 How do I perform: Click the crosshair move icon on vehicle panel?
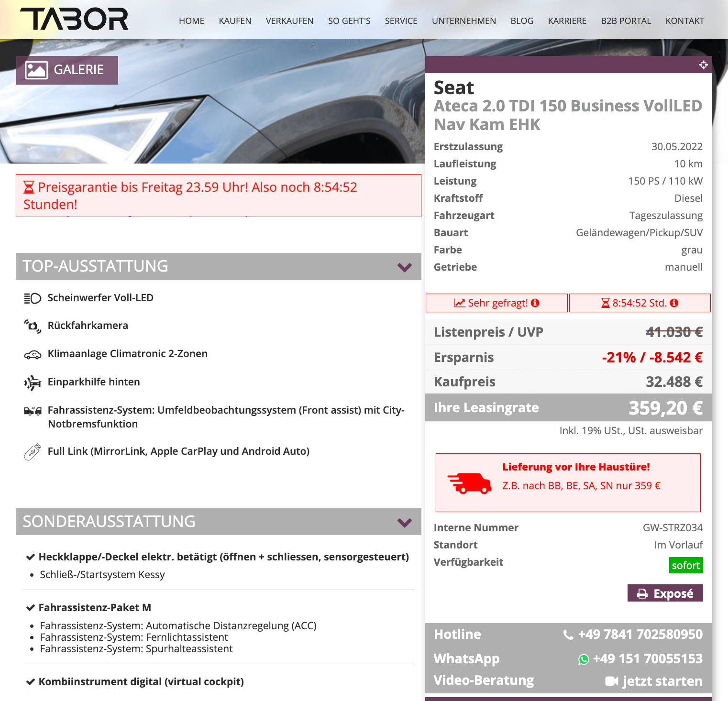pos(703,65)
